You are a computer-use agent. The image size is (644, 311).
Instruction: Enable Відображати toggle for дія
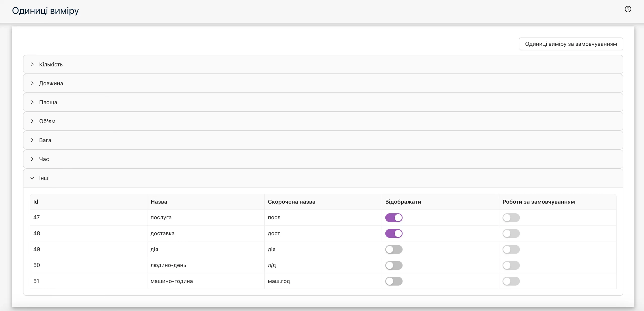pos(394,249)
